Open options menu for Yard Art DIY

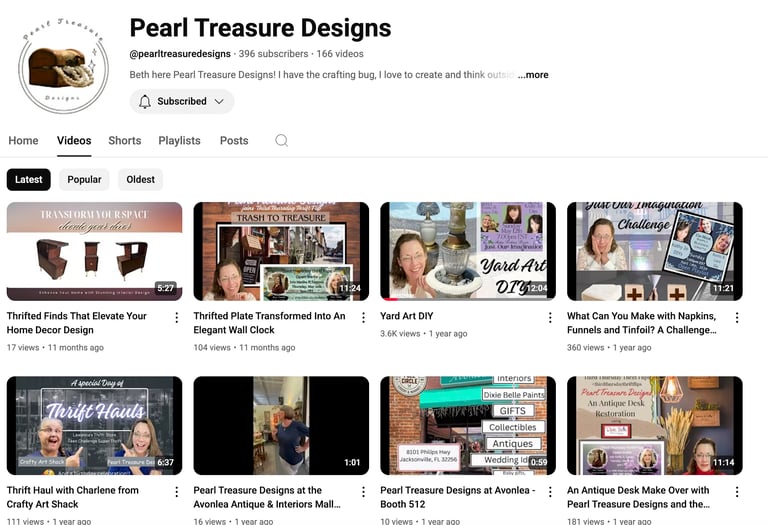tap(550, 317)
